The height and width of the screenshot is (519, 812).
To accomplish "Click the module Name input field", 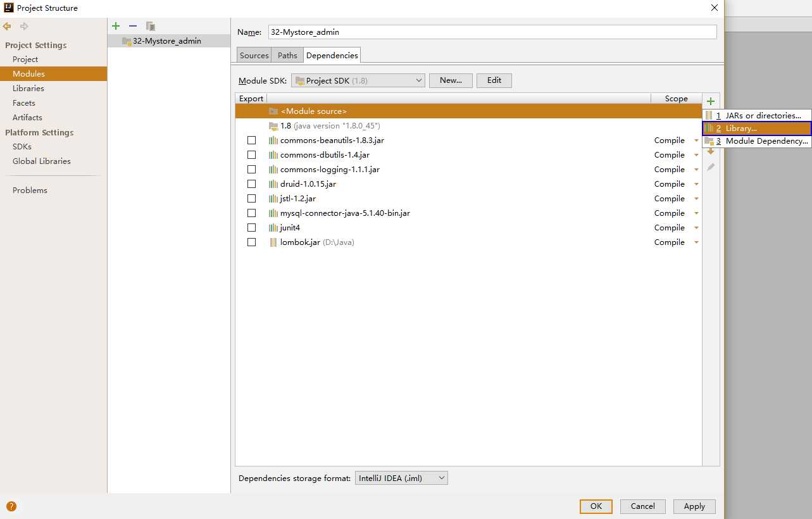I will click(492, 32).
